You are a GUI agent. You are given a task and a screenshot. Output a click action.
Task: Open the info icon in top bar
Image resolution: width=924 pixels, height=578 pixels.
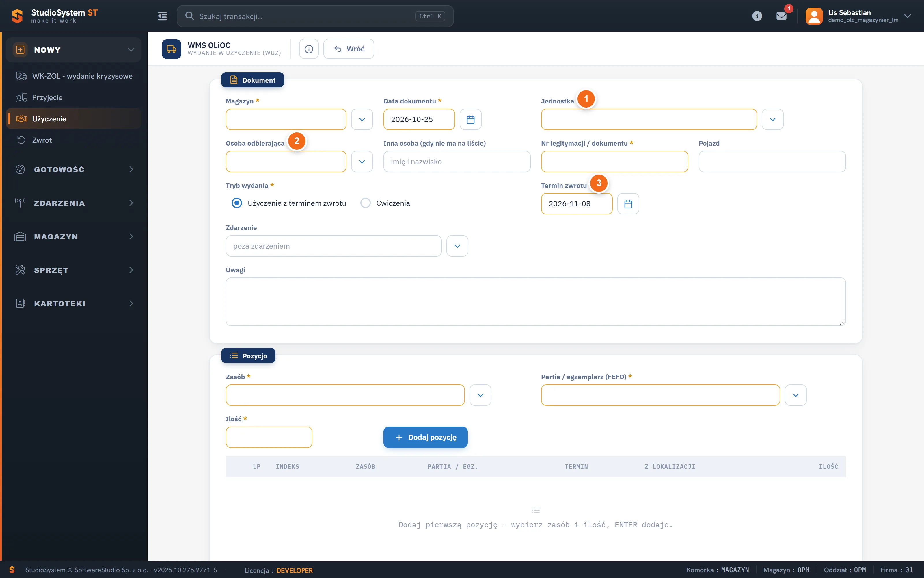[x=757, y=16]
